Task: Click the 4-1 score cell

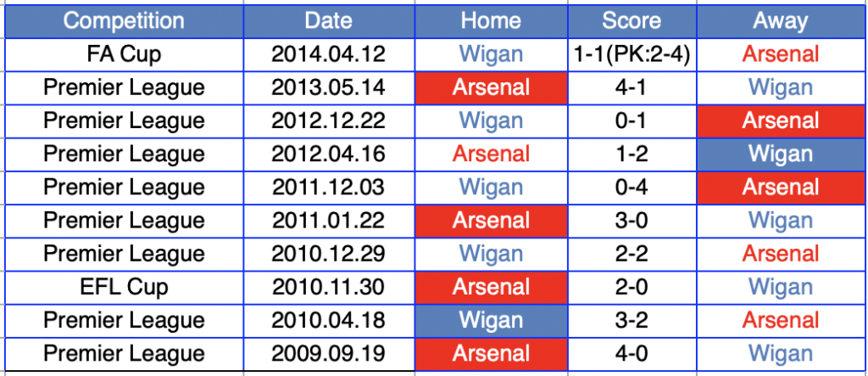Action: [631, 87]
